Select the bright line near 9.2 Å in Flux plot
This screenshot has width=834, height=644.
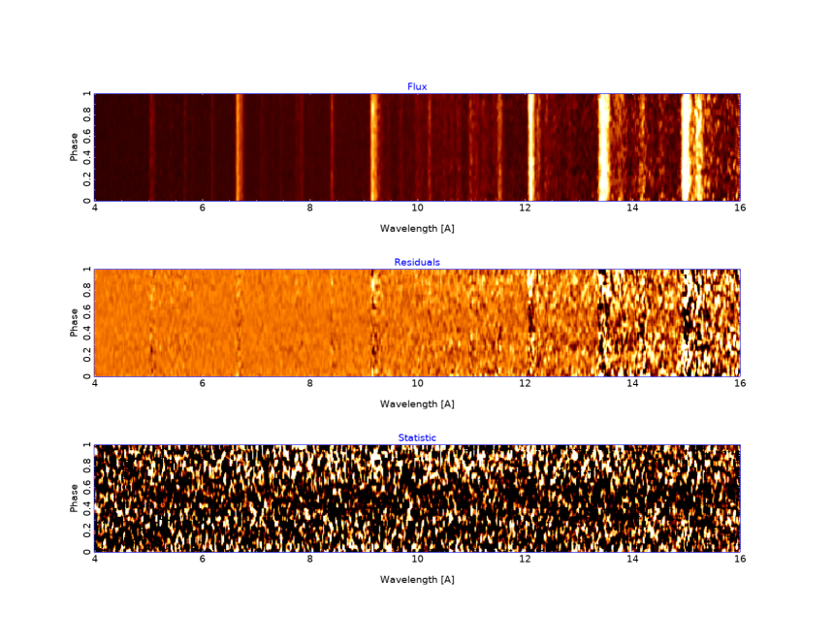tap(373, 147)
